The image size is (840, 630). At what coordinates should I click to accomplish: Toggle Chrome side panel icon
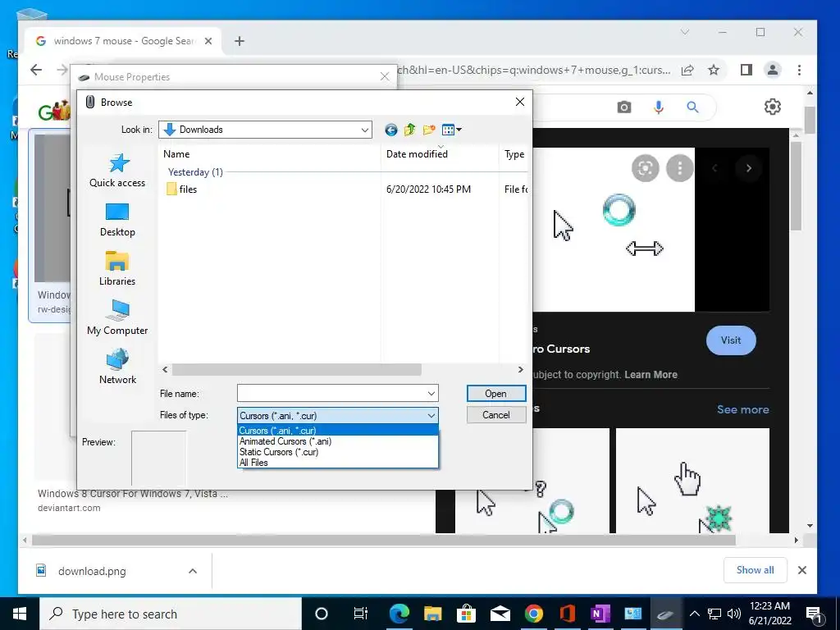(746, 70)
